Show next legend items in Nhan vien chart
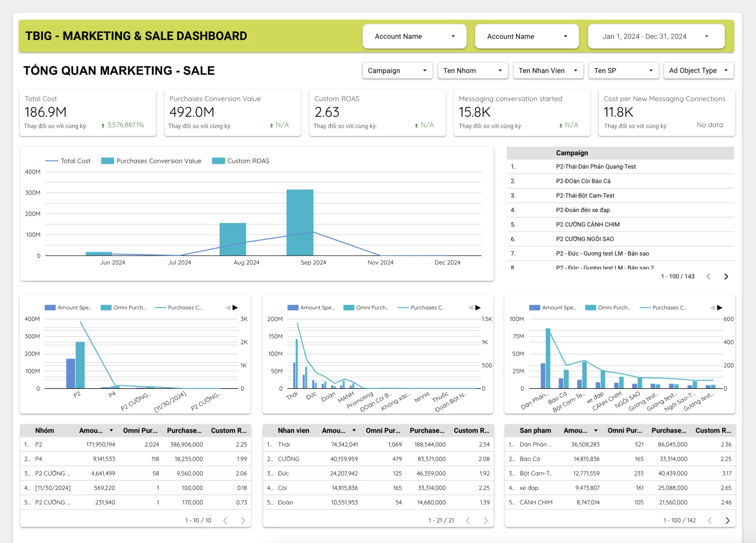Screen dimensions: 756x543 (x=478, y=308)
